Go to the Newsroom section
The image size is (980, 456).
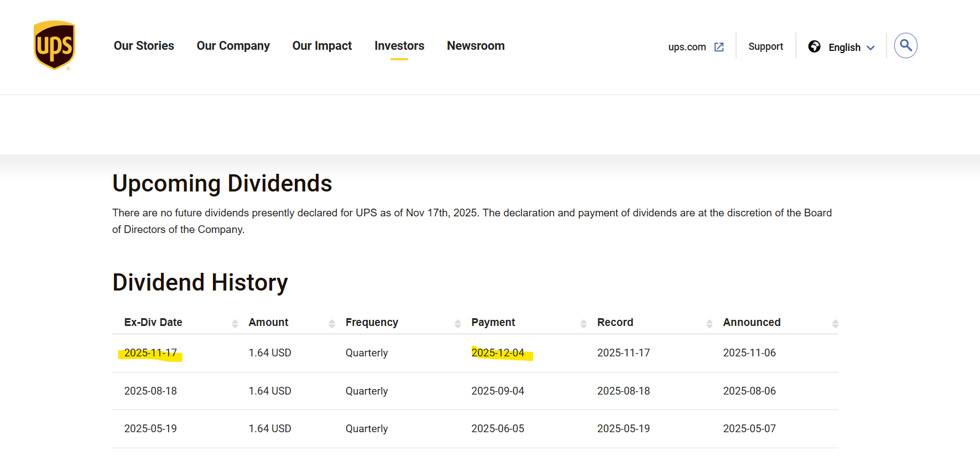tap(476, 46)
